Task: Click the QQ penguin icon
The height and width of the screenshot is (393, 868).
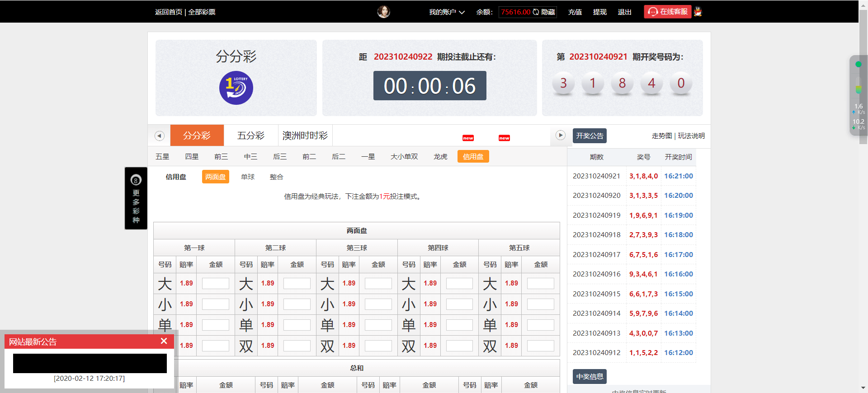Action: 698,12
